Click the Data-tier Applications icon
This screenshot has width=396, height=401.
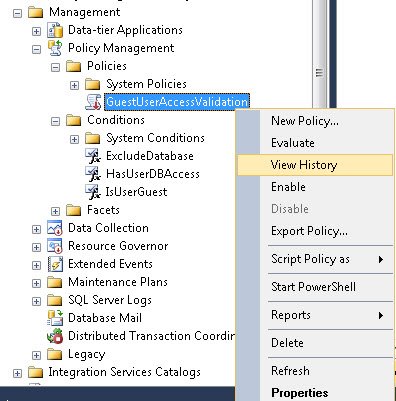click(55, 30)
